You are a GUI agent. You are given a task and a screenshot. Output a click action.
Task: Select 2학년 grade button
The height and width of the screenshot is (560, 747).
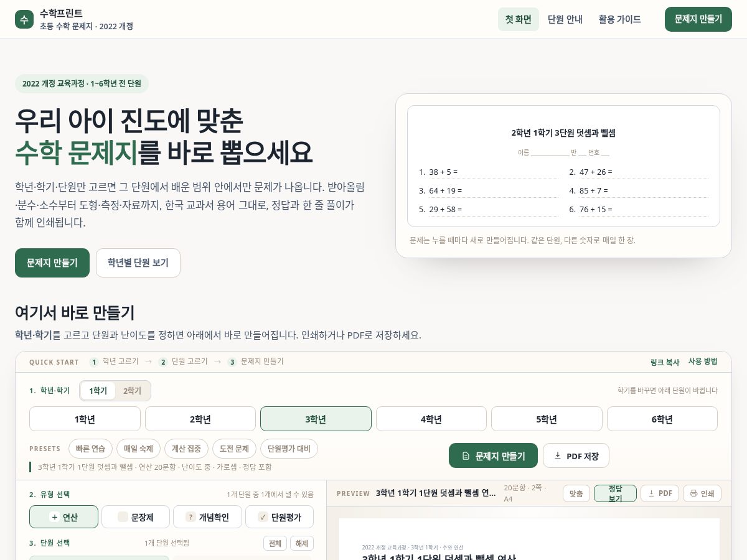point(200,419)
